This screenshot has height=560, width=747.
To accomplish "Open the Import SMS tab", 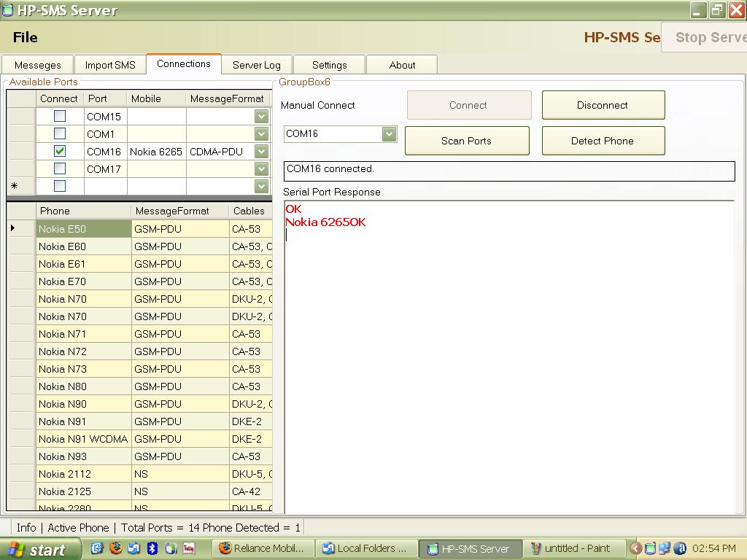I will click(110, 65).
